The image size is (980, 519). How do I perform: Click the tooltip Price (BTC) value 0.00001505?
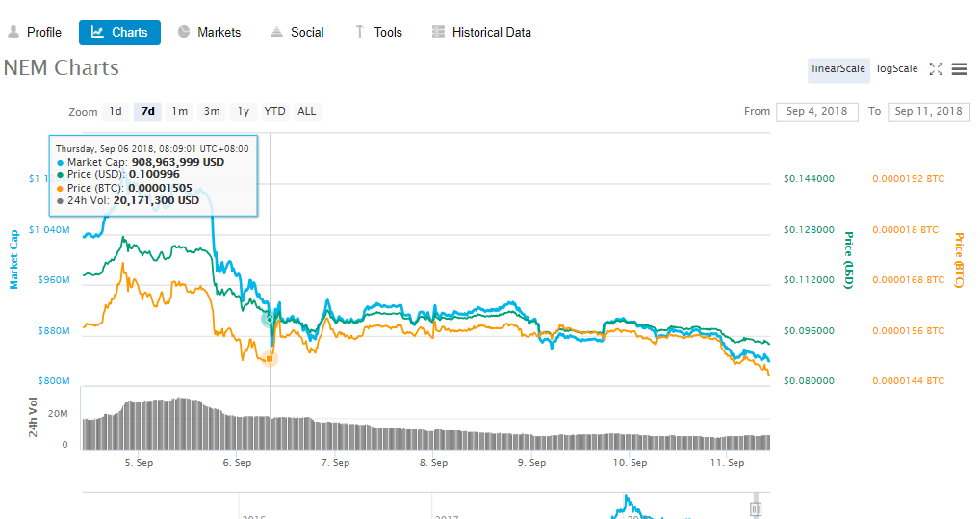(x=160, y=188)
